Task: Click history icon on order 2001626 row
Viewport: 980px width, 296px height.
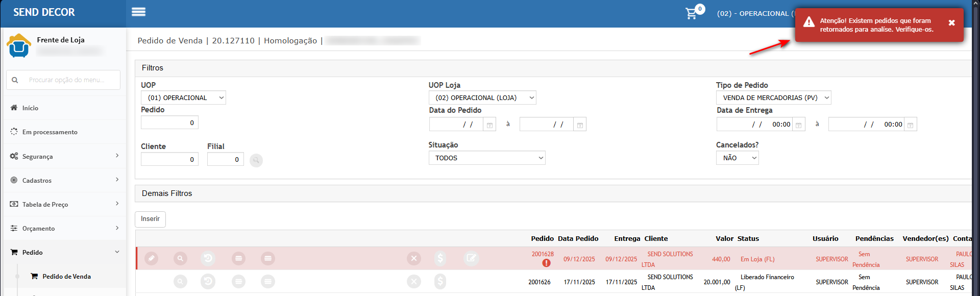Action: (x=208, y=282)
